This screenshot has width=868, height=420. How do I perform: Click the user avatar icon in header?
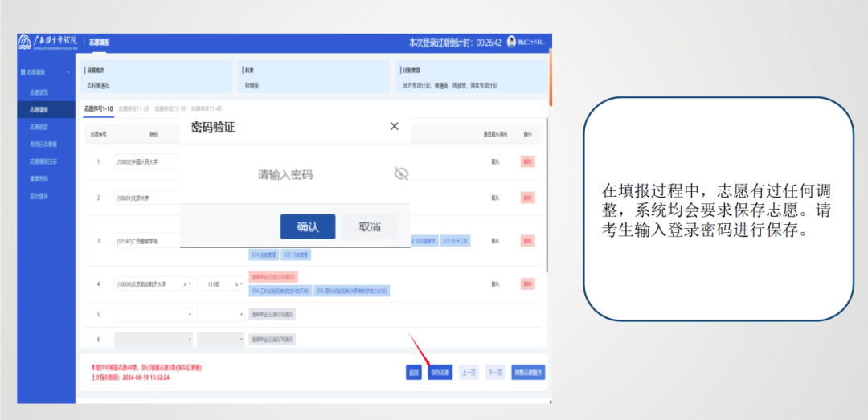(511, 42)
